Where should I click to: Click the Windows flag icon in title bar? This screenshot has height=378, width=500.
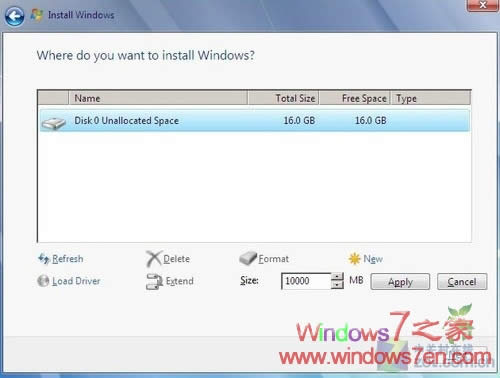37,15
